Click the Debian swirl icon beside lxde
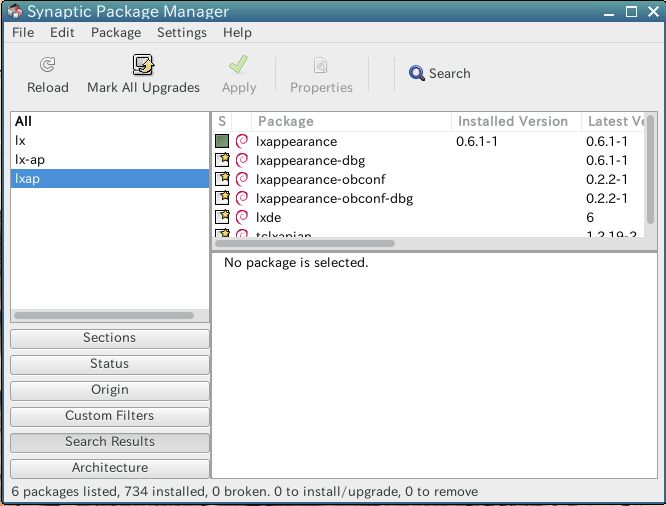Viewport: 666px width, 506px height. click(x=242, y=217)
